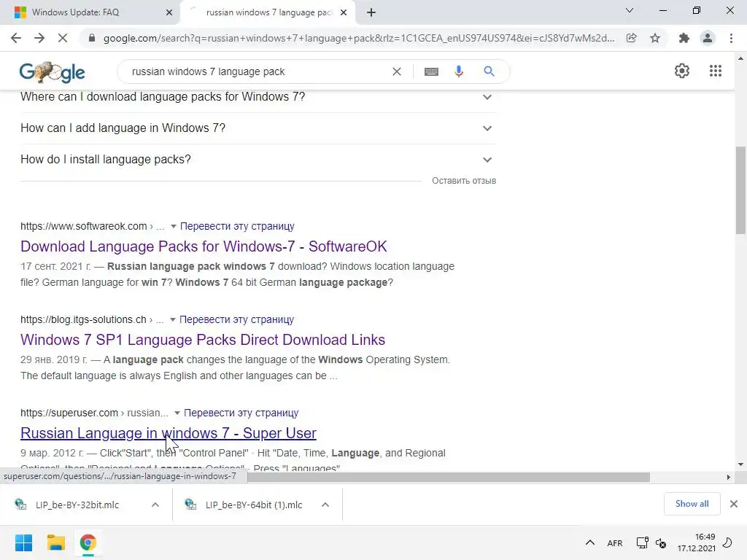The width and height of the screenshot is (747, 560).
Task: Click the site lock icon in address bar
Action: (92, 38)
